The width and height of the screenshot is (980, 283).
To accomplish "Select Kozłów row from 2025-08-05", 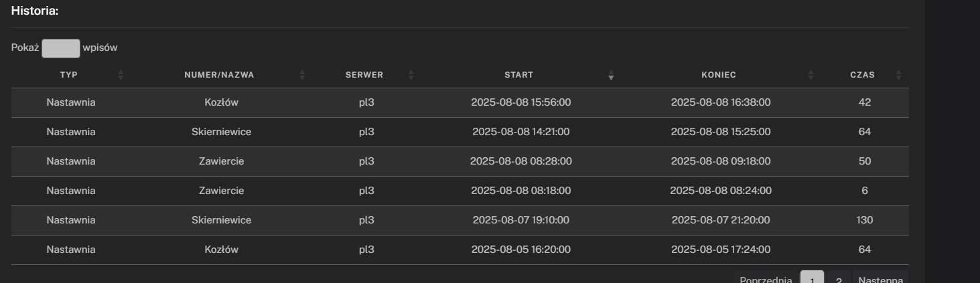I will click(x=460, y=250).
